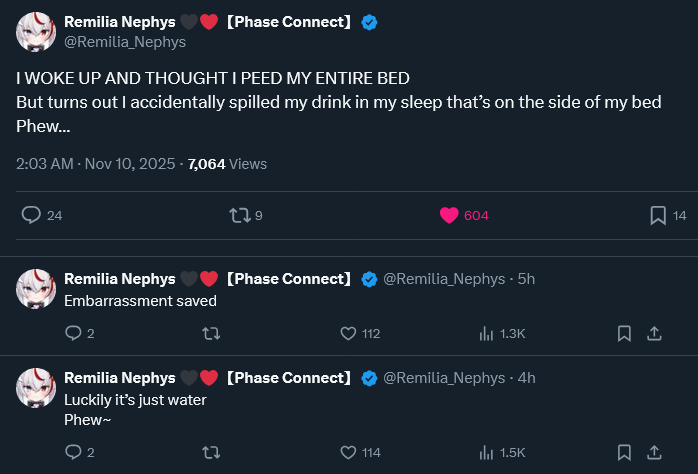This screenshot has width=698, height=474.
Task: Open the 2:03 AM Nov 10, 2025 timestamp
Action: pos(95,163)
